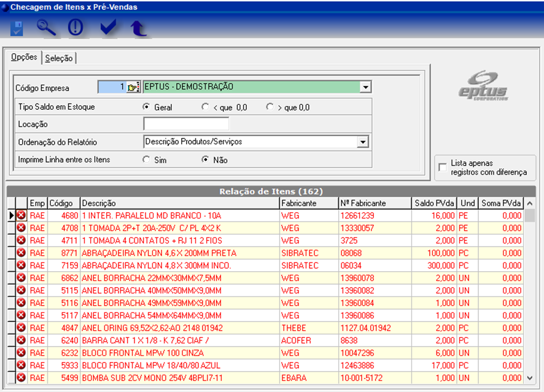
Task: Click the exclamation mark alert icon
Action: pos(76,28)
